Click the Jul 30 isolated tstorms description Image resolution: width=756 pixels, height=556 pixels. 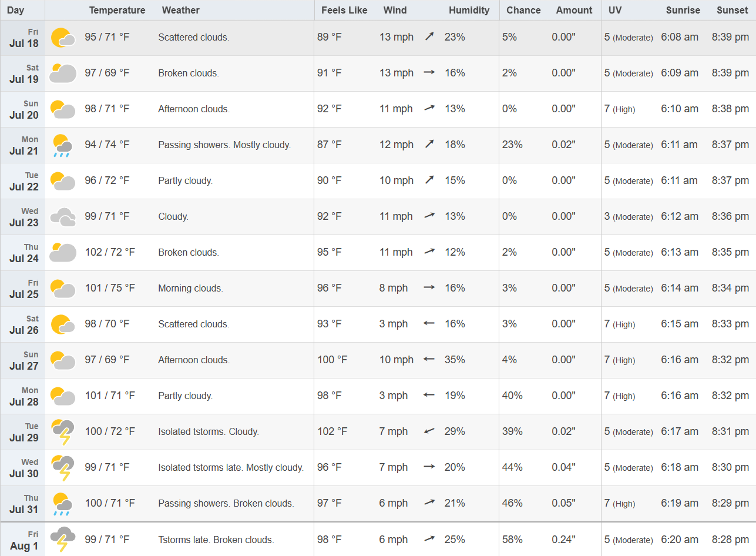tap(231, 468)
